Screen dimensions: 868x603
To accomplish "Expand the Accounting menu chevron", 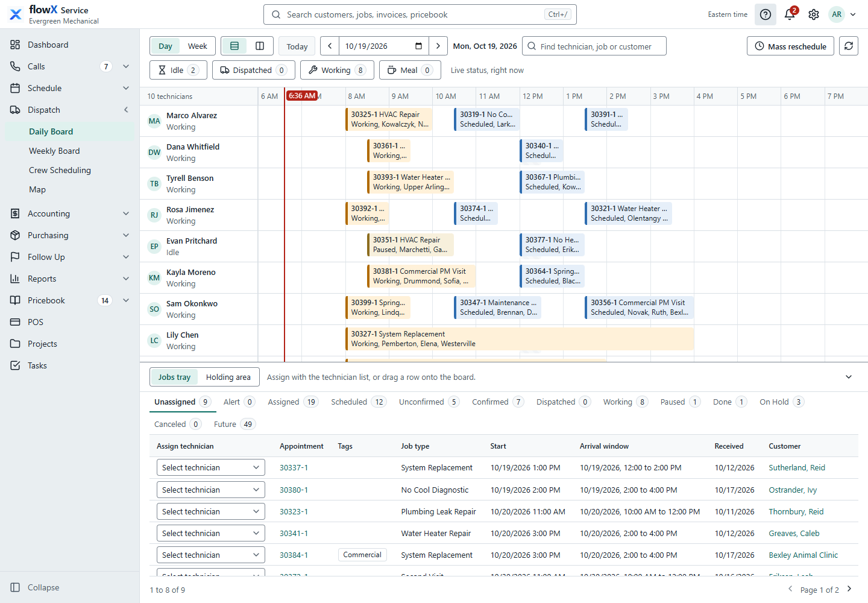I will [x=126, y=213].
